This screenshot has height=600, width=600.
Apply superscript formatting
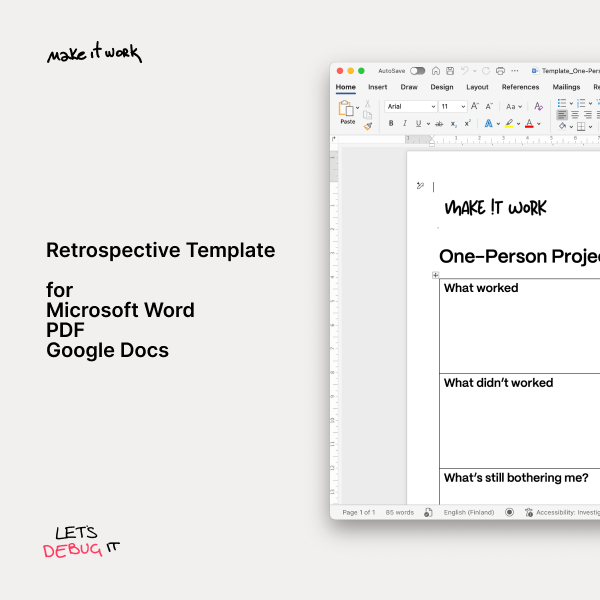[467, 123]
